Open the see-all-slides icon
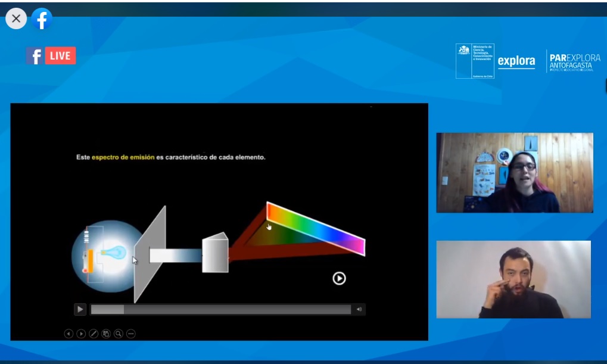The width and height of the screenshot is (607, 364). 106,334
